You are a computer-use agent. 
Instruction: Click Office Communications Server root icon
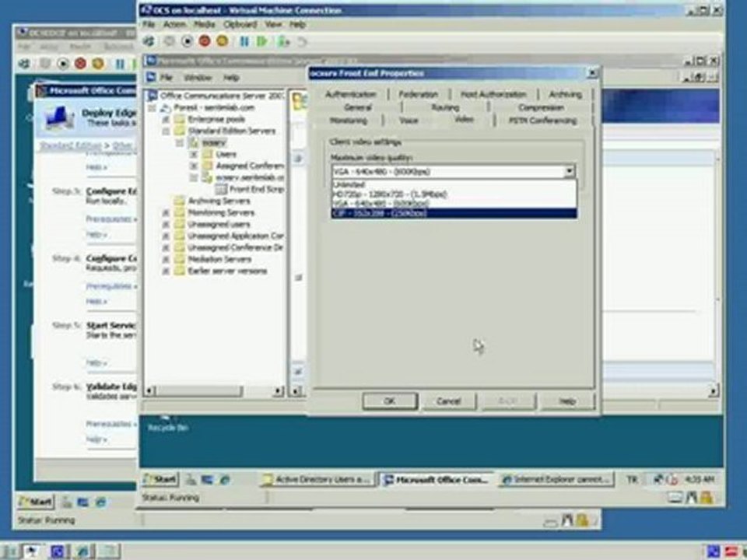152,96
